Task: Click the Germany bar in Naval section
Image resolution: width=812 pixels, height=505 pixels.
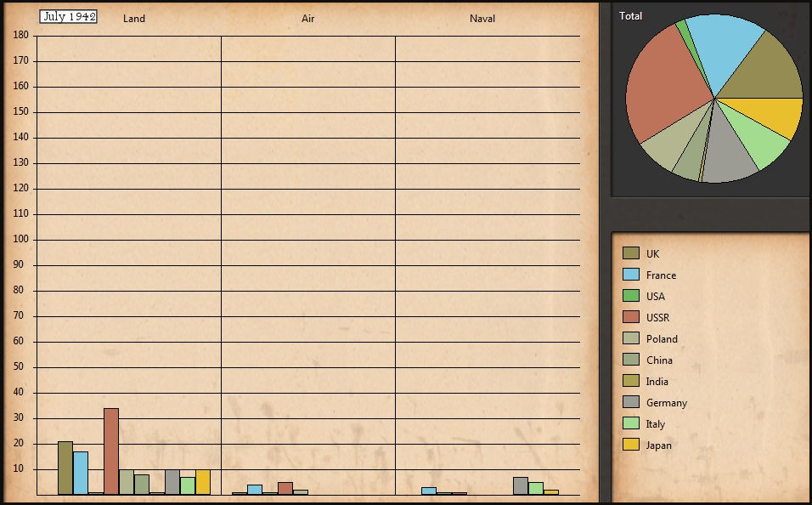Action: coord(521,485)
